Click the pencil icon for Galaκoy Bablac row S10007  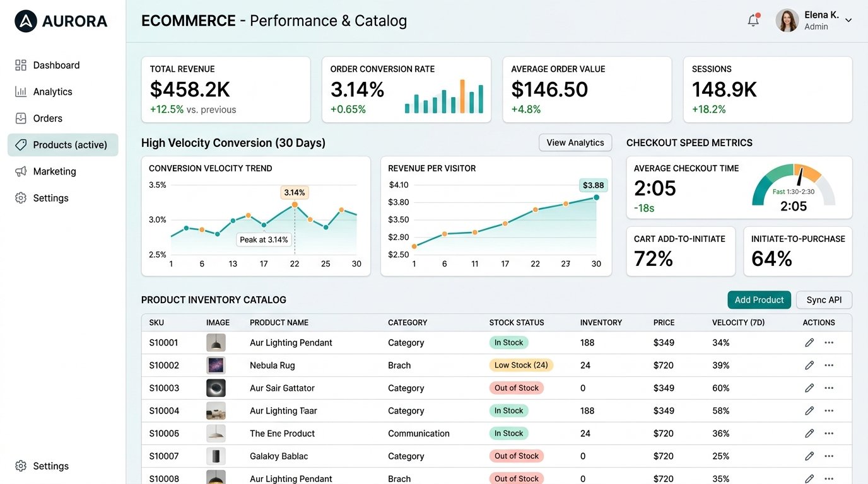pos(809,456)
